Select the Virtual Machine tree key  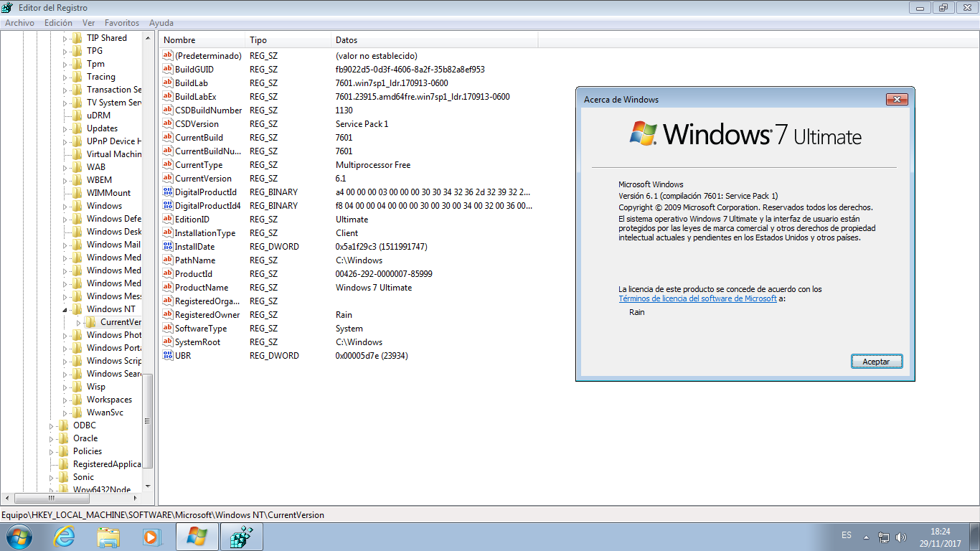[x=114, y=154]
